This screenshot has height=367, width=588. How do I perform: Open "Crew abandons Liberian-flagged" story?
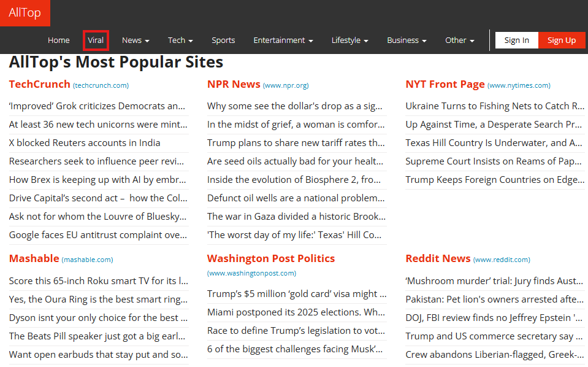pyautogui.click(x=494, y=355)
